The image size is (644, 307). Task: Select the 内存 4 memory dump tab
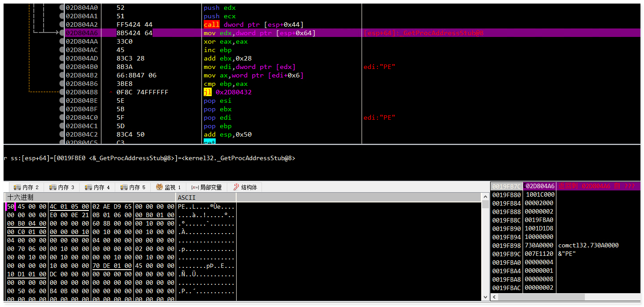click(x=97, y=187)
